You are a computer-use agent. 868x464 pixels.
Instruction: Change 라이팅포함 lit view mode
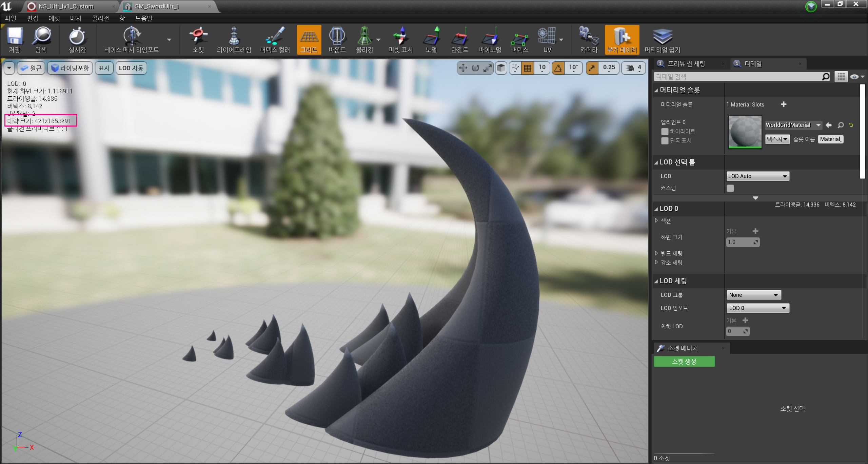pos(70,68)
